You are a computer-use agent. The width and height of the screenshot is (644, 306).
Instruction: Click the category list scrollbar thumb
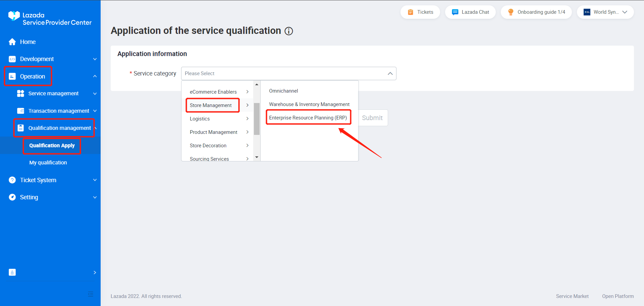257,119
